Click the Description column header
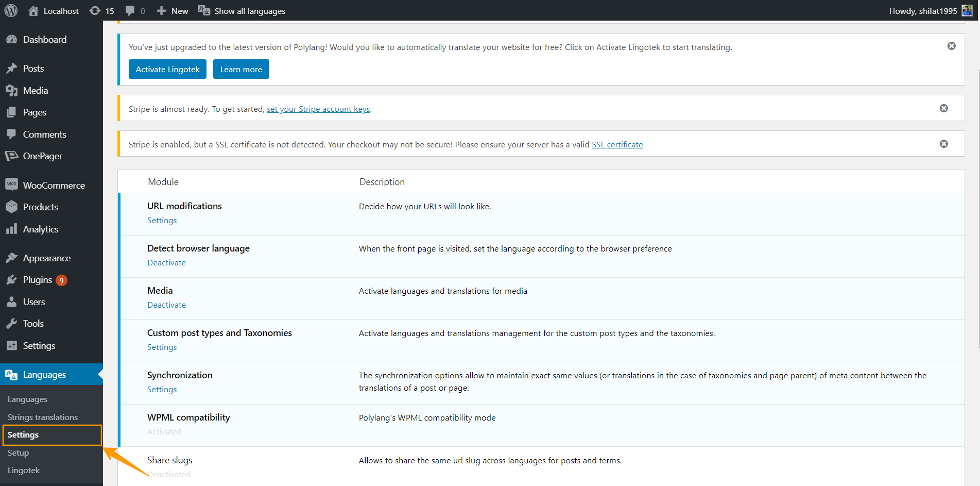The height and width of the screenshot is (486, 980). (x=382, y=182)
